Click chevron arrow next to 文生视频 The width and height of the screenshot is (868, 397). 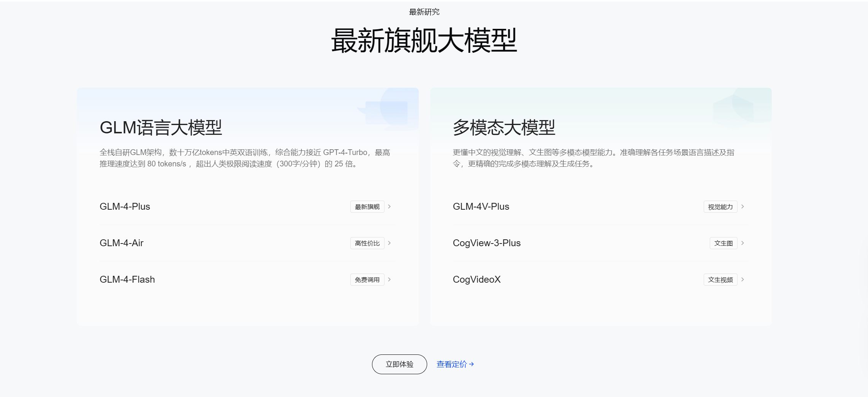click(742, 280)
